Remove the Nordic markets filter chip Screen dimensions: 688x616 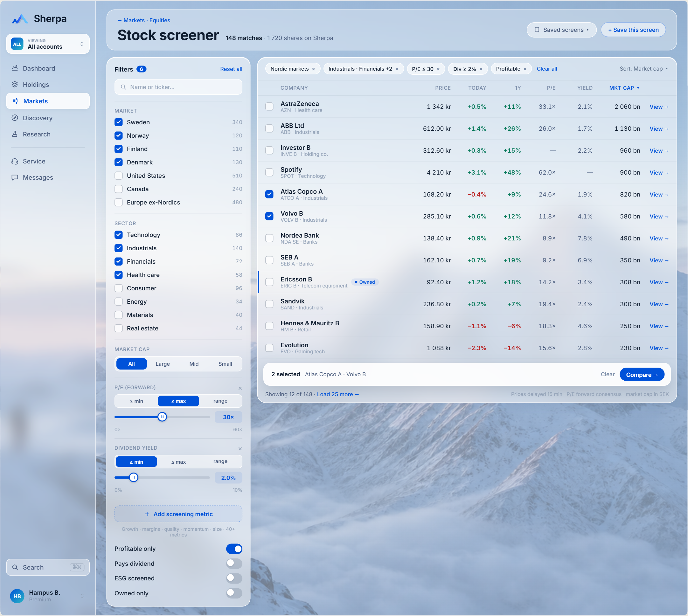click(x=314, y=69)
